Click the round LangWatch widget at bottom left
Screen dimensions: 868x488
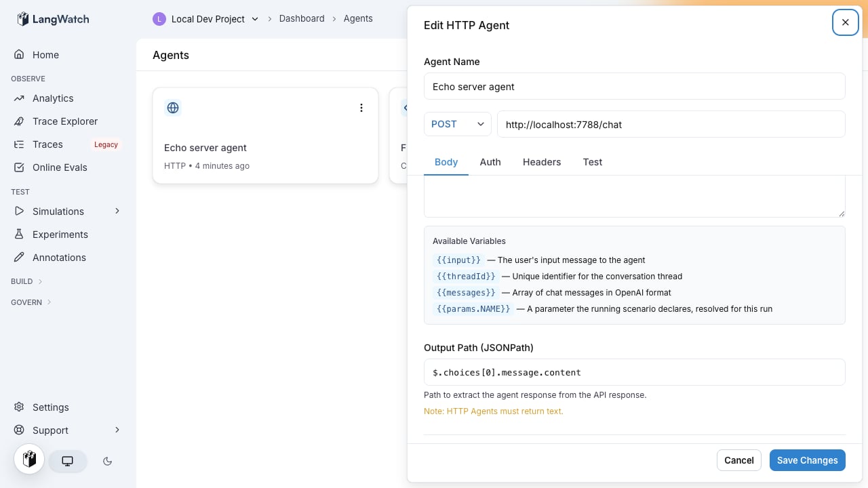click(29, 459)
